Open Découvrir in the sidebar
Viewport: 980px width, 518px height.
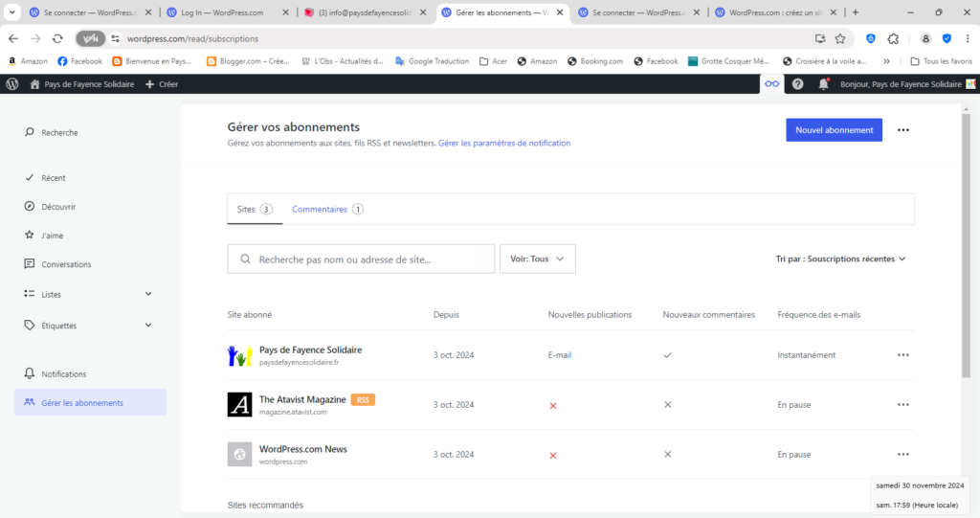tap(58, 207)
